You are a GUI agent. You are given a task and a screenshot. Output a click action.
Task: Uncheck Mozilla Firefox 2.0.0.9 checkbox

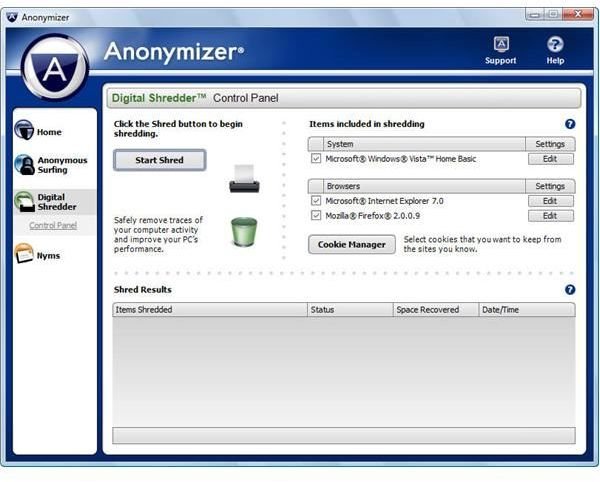(x=316, y=215)
